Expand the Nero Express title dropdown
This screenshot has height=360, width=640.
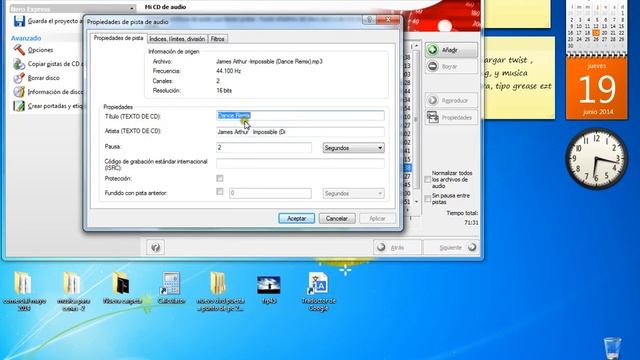click(132, 9)
